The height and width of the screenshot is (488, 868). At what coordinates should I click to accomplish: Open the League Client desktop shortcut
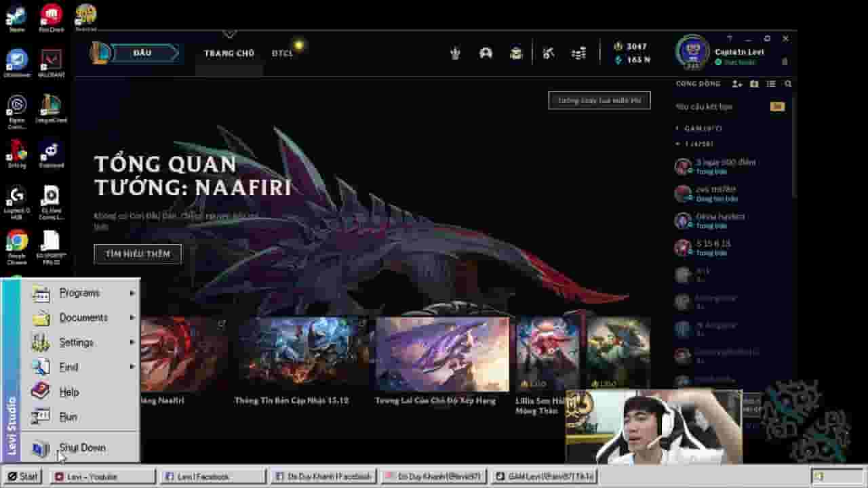51,108
